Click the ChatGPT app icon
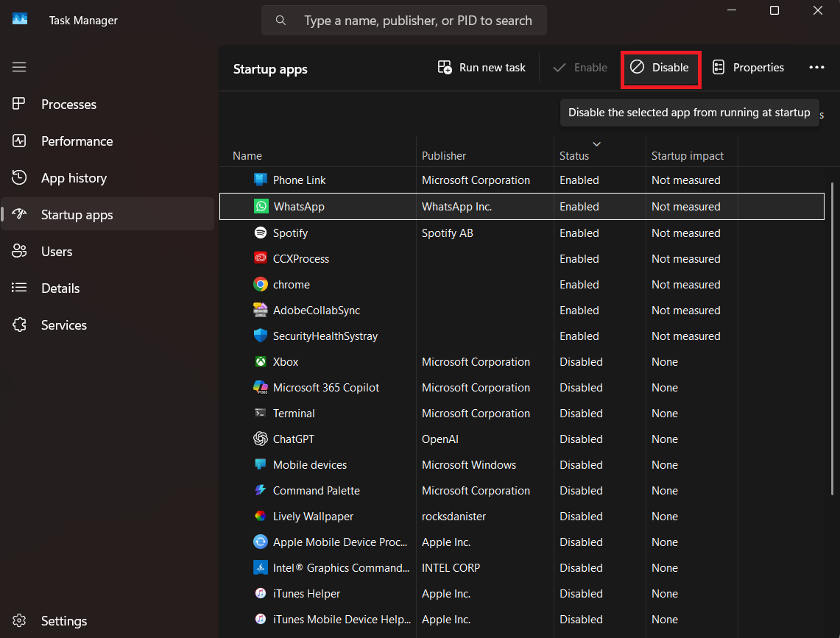Image resolution: width=840 pixels, height=638 pixels. (x=261, y=439)
